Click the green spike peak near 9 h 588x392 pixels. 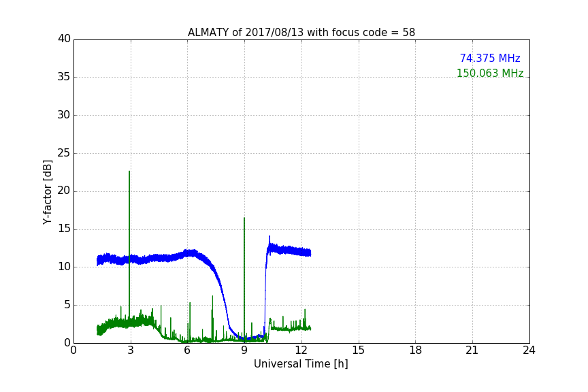(x=244, y=218)
